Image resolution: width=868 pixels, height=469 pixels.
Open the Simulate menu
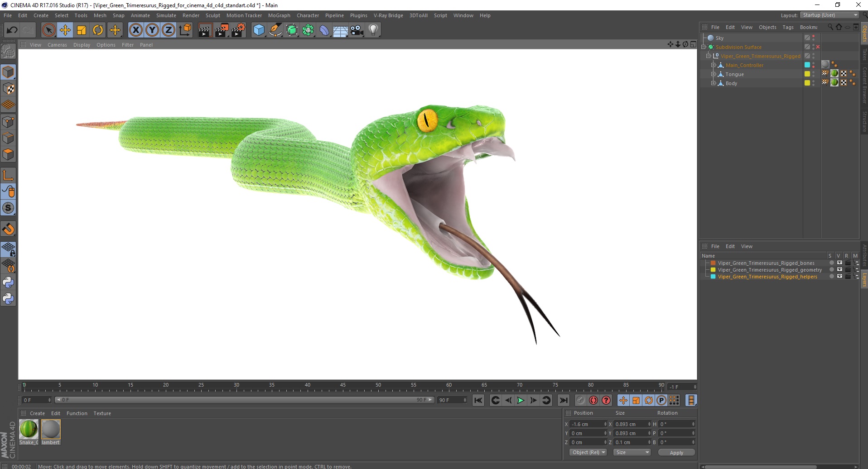pos(166,15)
